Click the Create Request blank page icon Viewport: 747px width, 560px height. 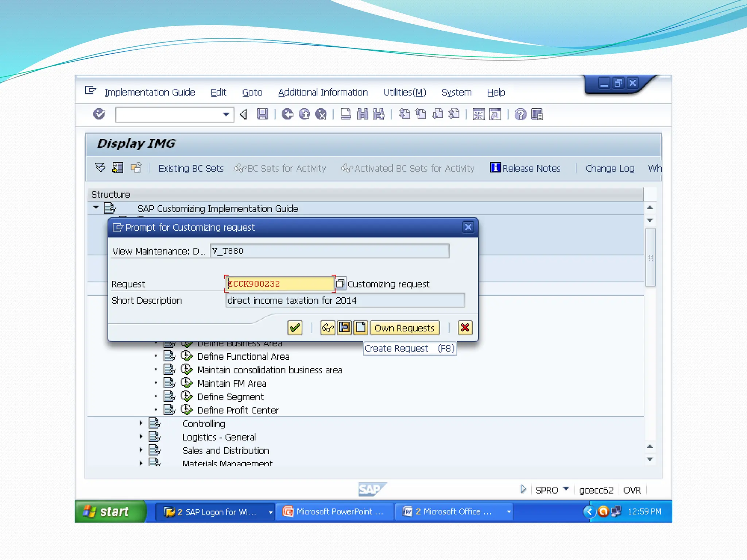361,328
